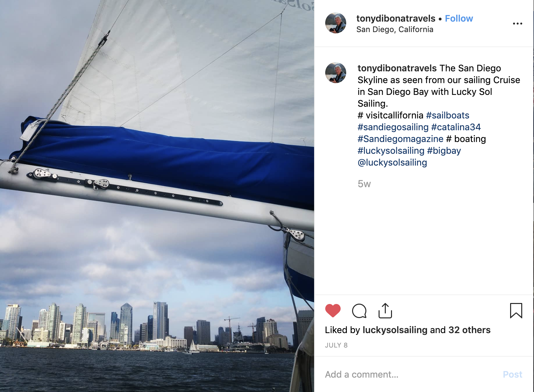Open the three-dots more options menu
534x392 pixels.
pos(517,24)
